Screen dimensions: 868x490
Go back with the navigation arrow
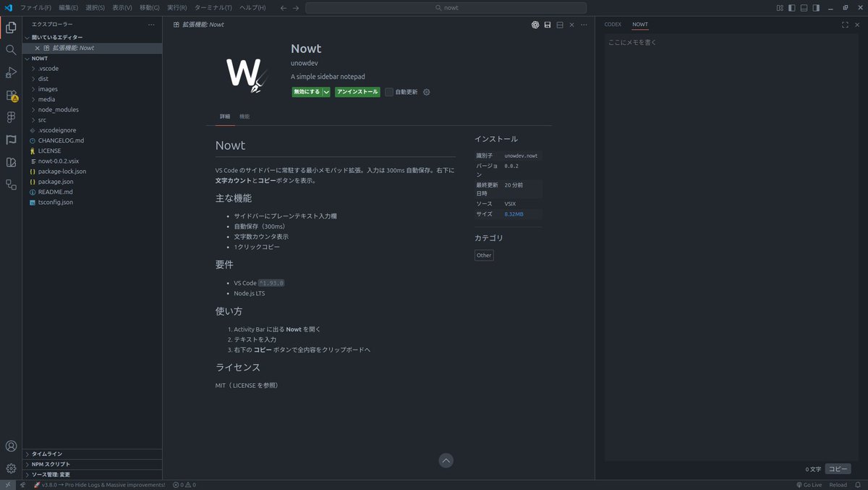pyautogui.click(x=283, y=8)
